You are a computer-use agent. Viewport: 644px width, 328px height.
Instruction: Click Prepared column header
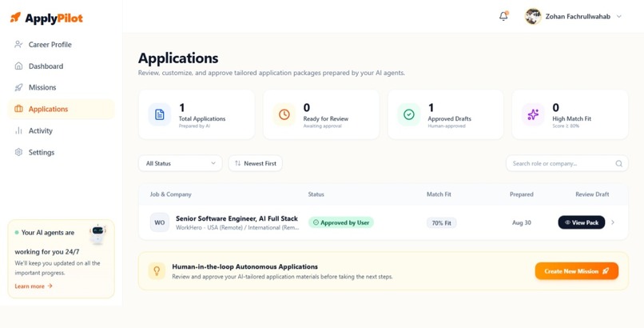[x=521, y=194]
